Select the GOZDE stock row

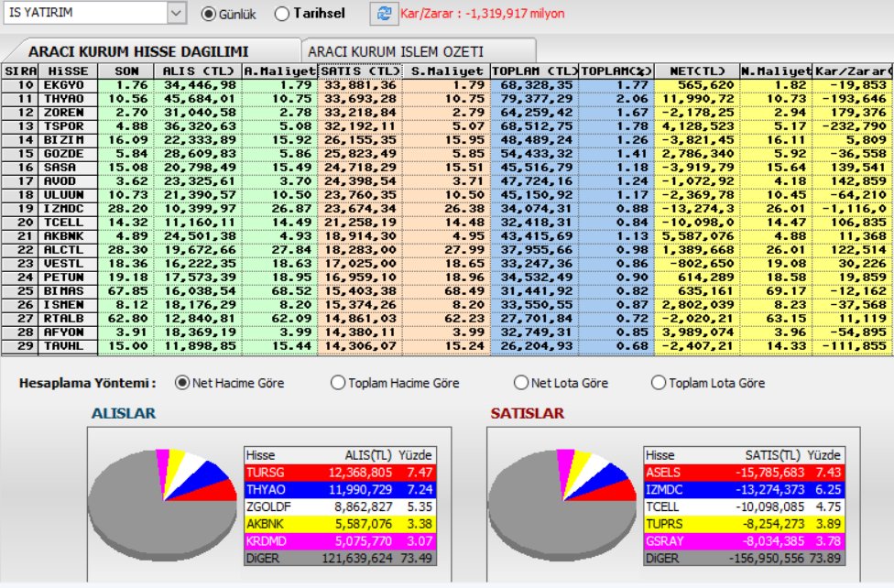(x=447, y=154)
